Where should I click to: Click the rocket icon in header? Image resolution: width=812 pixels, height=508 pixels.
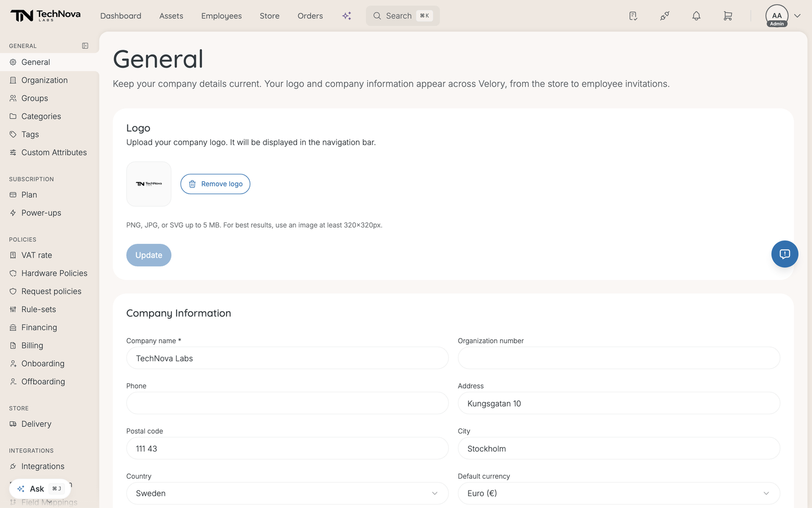coord(665,16)
